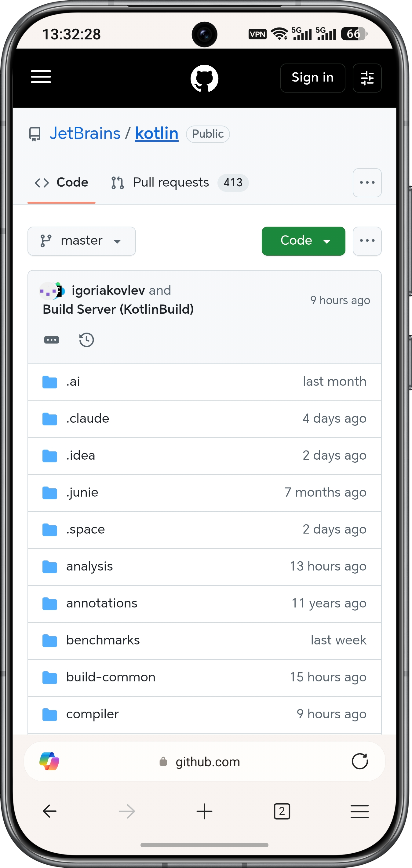The image size is (412, 868).
Task: Open igoriakovlev's profile link
Action: coord(108,290)
